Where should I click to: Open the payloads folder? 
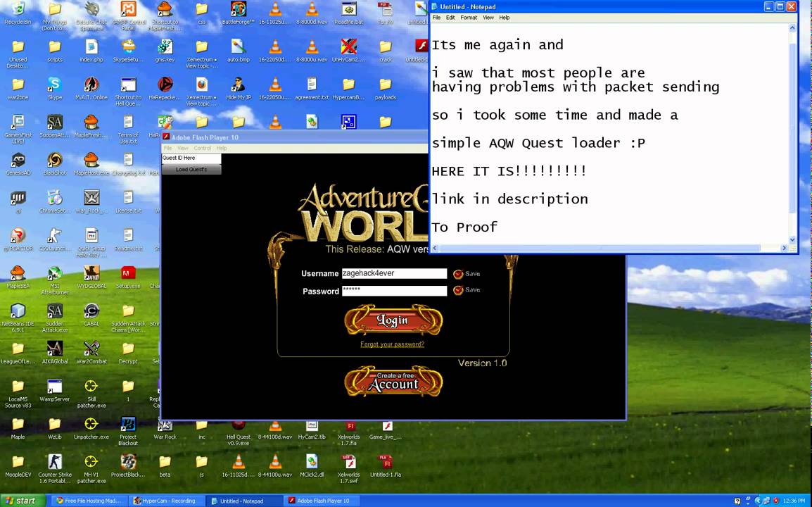(386, 84)
